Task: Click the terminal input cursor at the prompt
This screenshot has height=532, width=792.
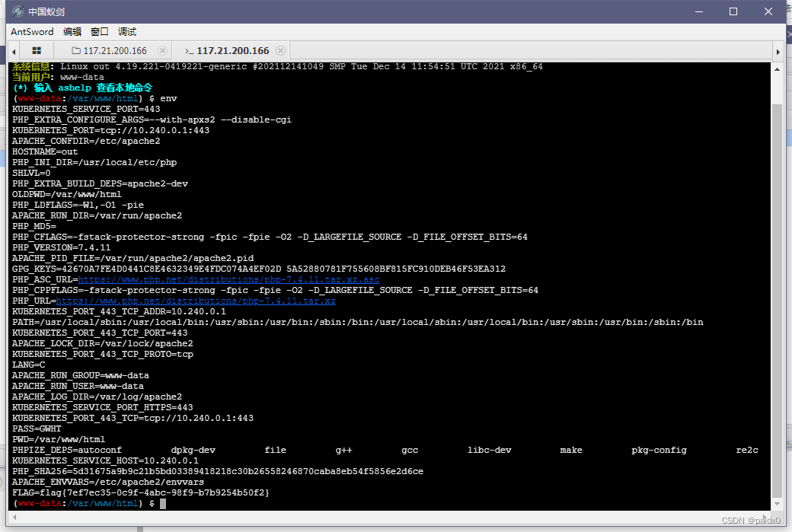Action: point(163,503)
